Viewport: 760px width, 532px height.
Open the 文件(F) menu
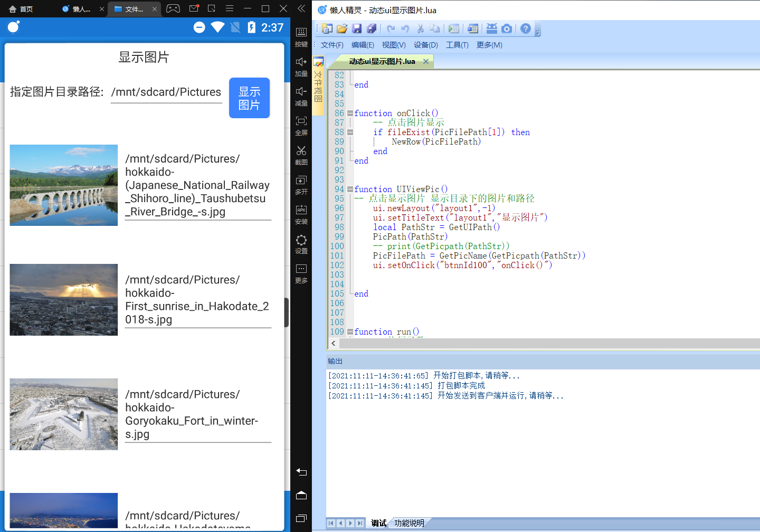pos(332,45)
